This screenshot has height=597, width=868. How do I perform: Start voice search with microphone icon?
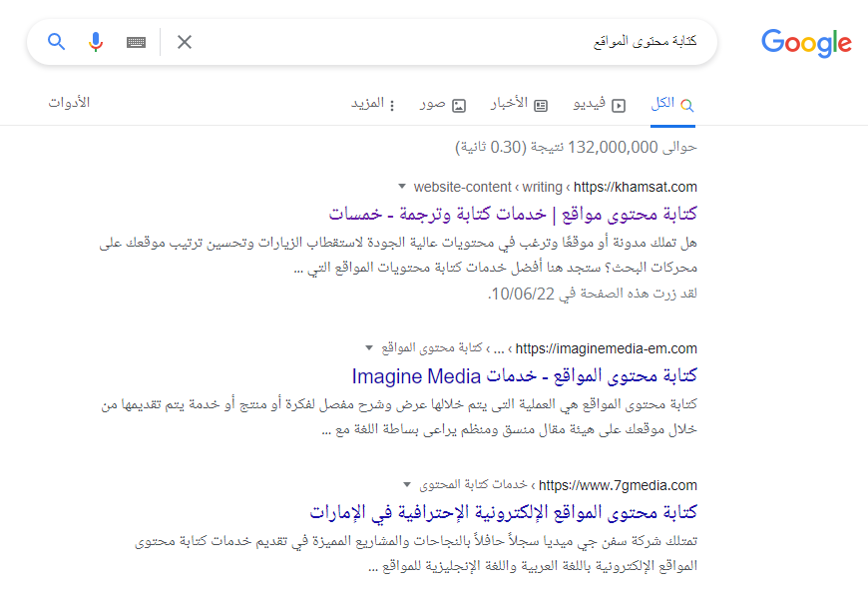click(96, 42)
